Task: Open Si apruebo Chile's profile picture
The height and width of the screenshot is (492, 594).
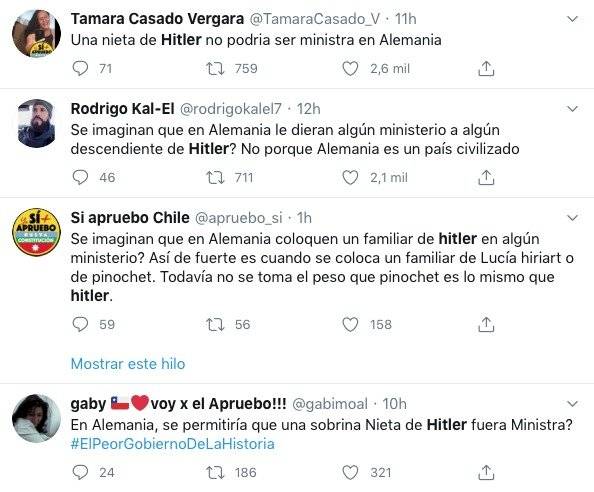Action: [x=36, y=232]
